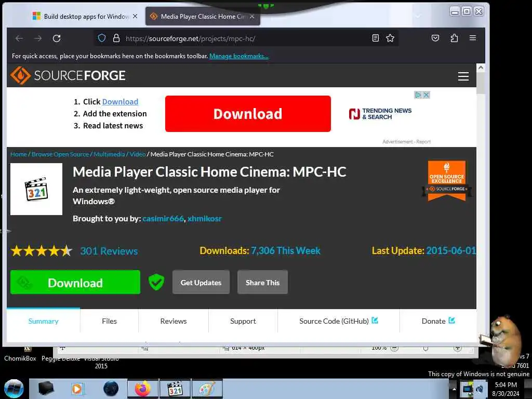Open MPC-HC from the taskbar
This screenshot has width=532, height=399.
click(x=175, y=389)
